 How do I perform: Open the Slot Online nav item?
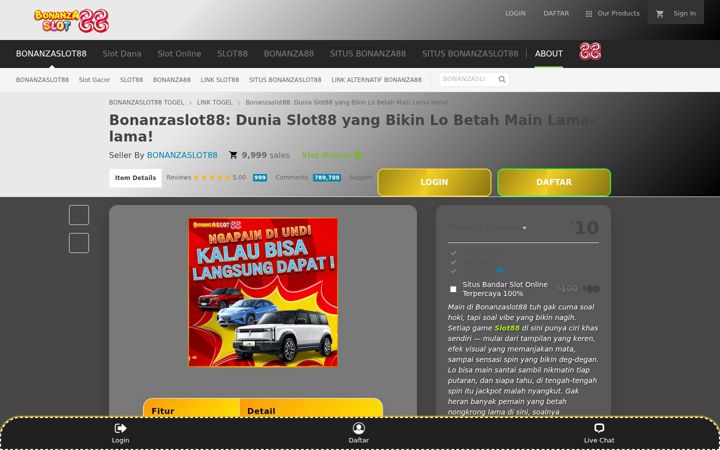179,54
